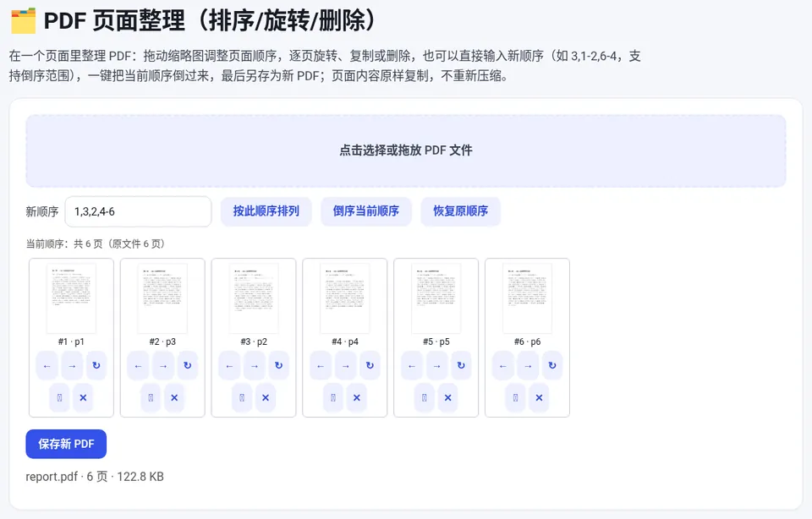Click the label text '#2 · p3'
Viewport: 812px width, 519px height.
[x=162, y=341]
